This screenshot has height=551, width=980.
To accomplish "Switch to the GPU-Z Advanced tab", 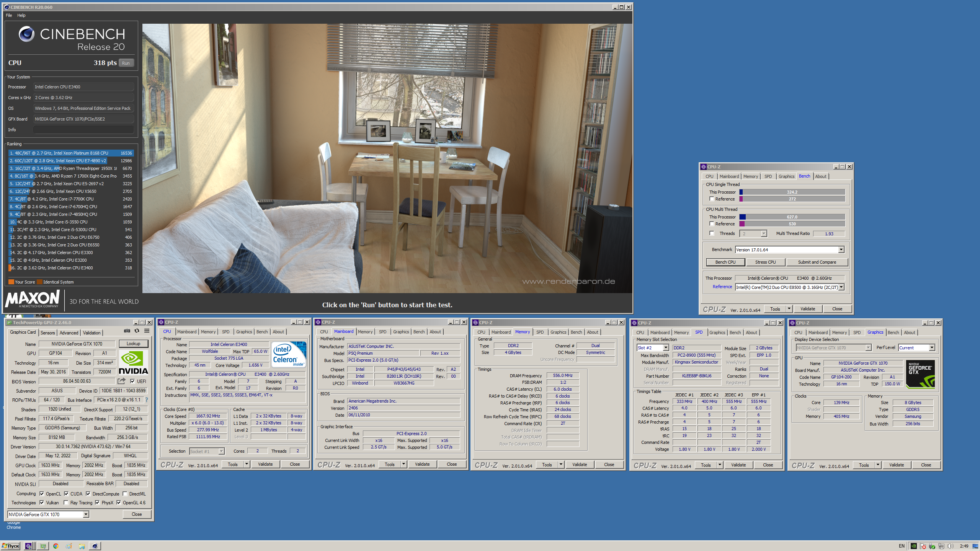I will (69, 333).
